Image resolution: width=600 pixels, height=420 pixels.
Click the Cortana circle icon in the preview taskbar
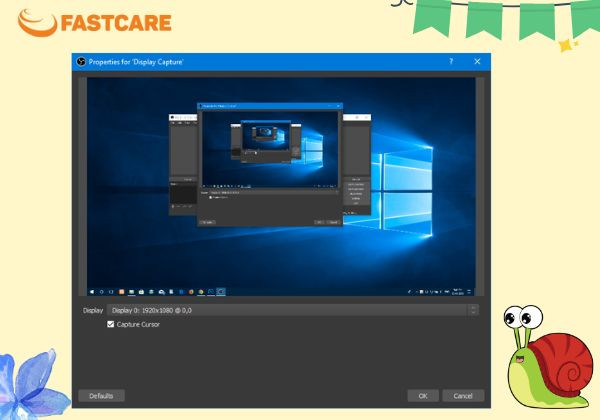pyautogui.click(x=101, y=292)
